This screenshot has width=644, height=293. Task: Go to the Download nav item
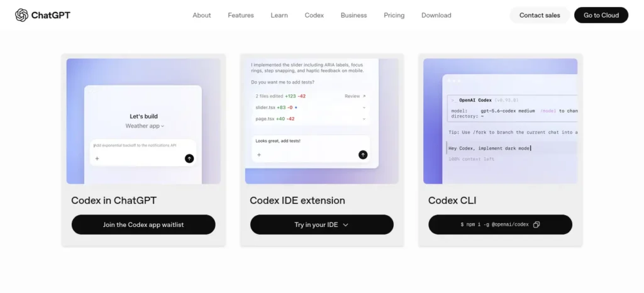pyautogui.click(x=436, y=15)
